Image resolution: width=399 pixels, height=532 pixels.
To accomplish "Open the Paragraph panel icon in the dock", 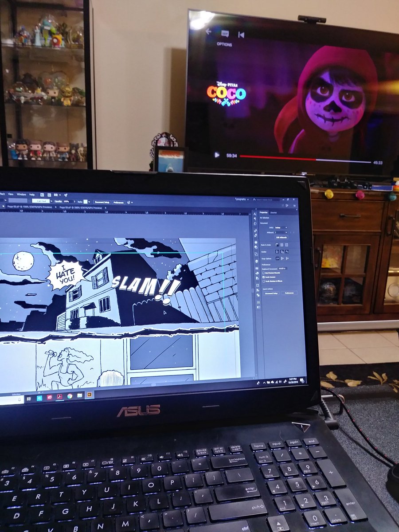I will tap(255, 219).
